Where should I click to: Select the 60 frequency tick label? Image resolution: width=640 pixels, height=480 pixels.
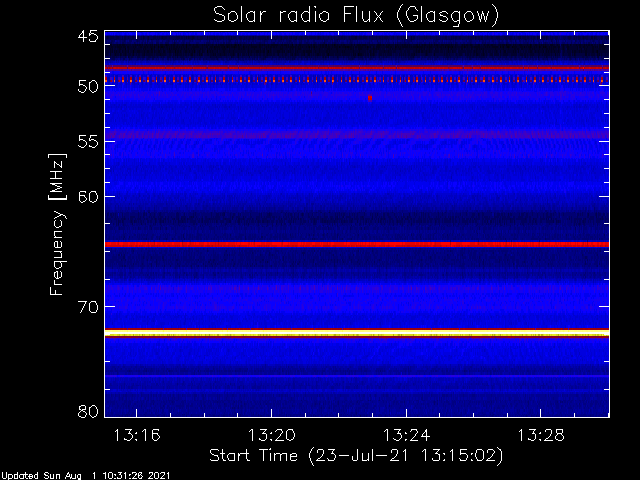tap(87, 196)
